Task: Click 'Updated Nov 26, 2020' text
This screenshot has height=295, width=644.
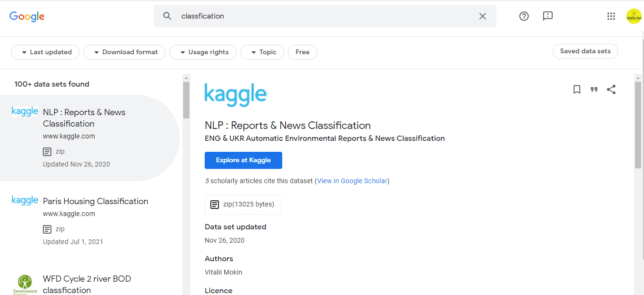Action: tap(76, 164)
